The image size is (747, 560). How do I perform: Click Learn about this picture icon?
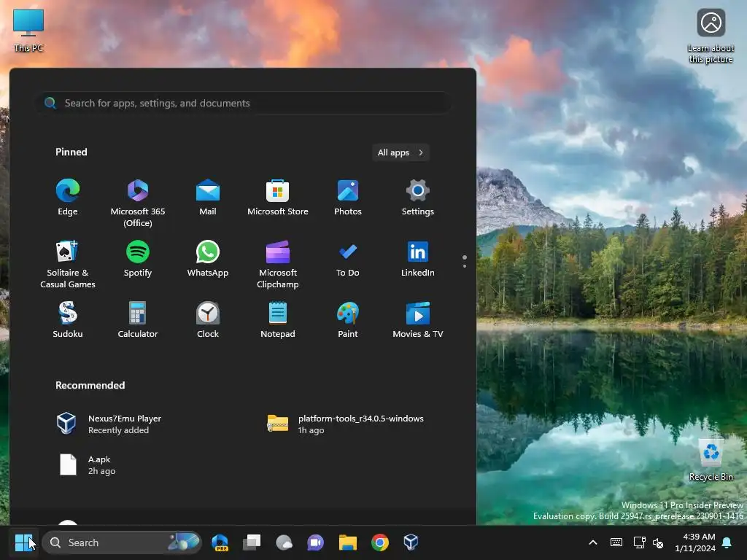711,36
